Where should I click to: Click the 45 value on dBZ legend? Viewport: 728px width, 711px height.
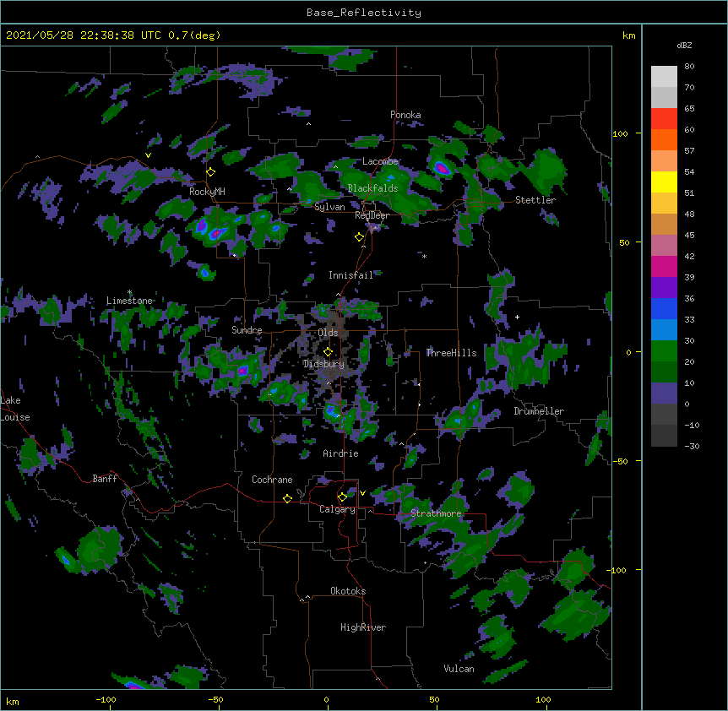689,236
